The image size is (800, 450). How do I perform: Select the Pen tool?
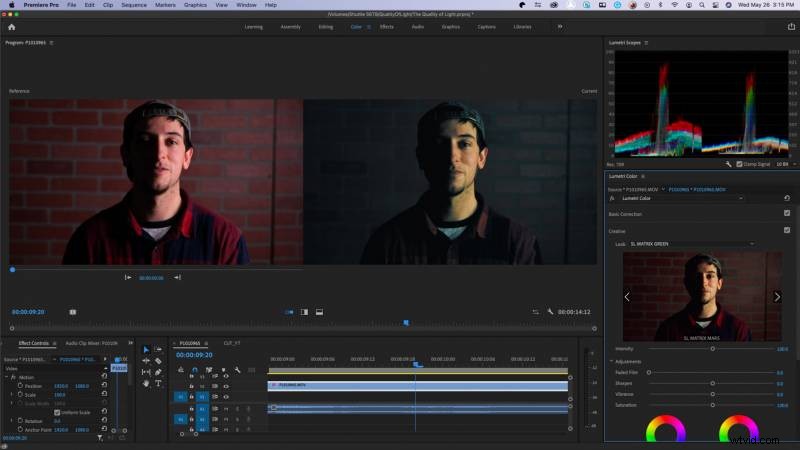click(x=158, y=372)
